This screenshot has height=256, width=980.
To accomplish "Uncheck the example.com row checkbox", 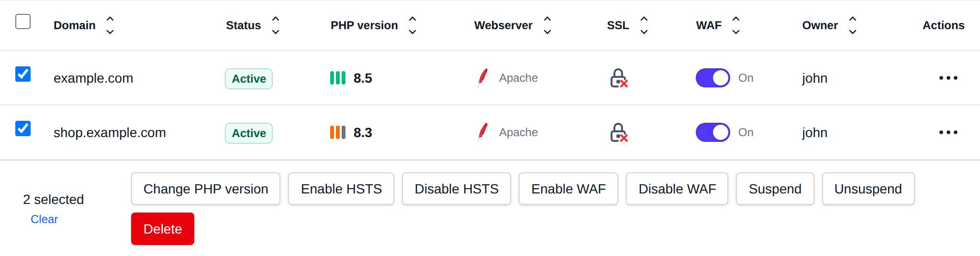I will (23, 74).
